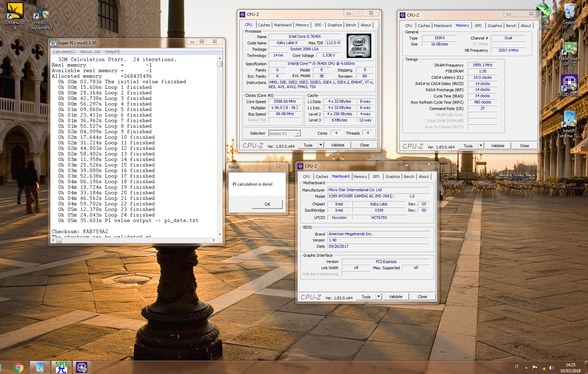Select the Intel(R) Extreme Tuning desktop icon
This screenshot has width=588, height=374.
pos(569,124)
